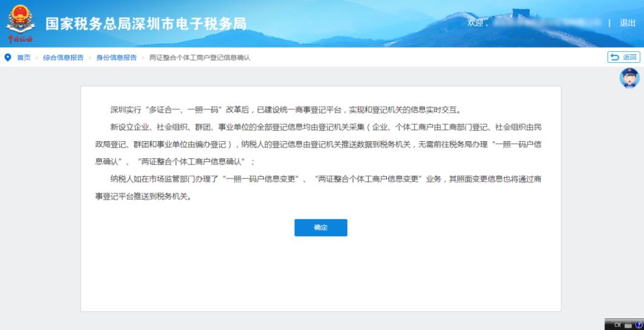
Task: Log out using the 退出 link
Action: coord(628,23)
